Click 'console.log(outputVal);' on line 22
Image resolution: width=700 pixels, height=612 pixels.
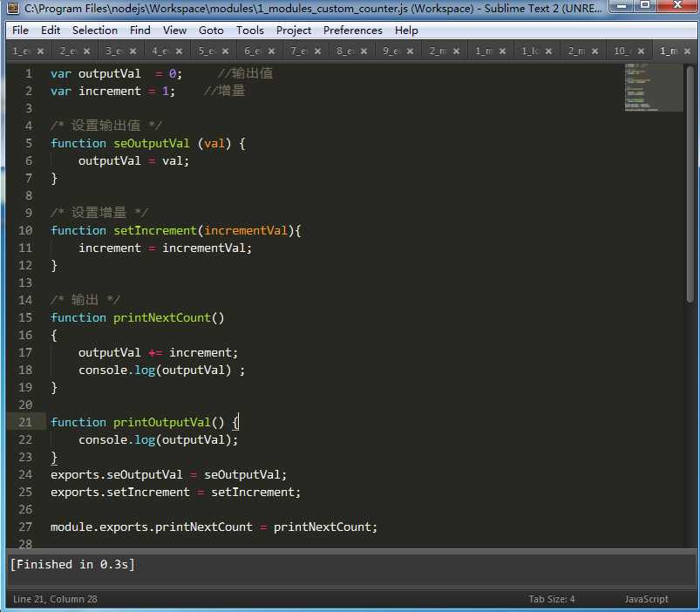pos(159,439)
